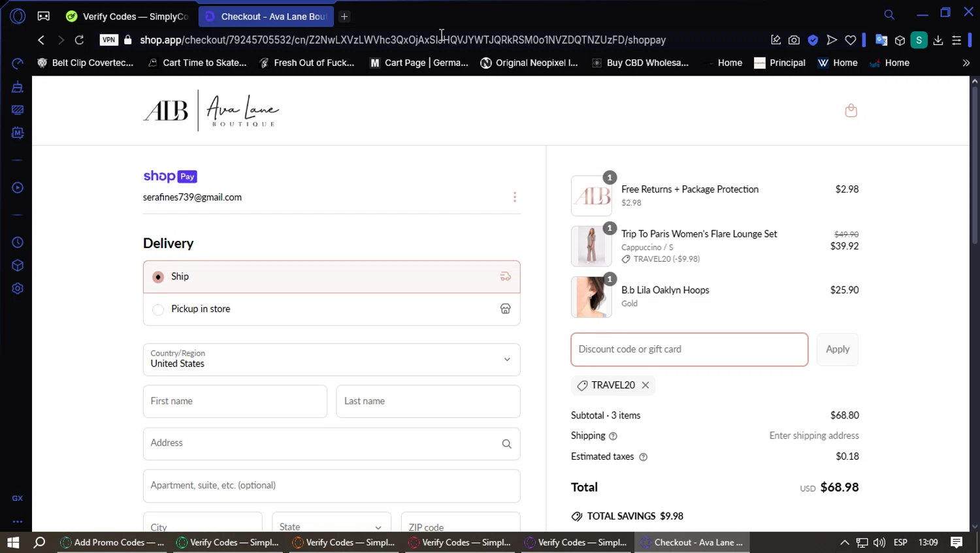
Task: Show hidden system tray icons
Action: [845, 543]
